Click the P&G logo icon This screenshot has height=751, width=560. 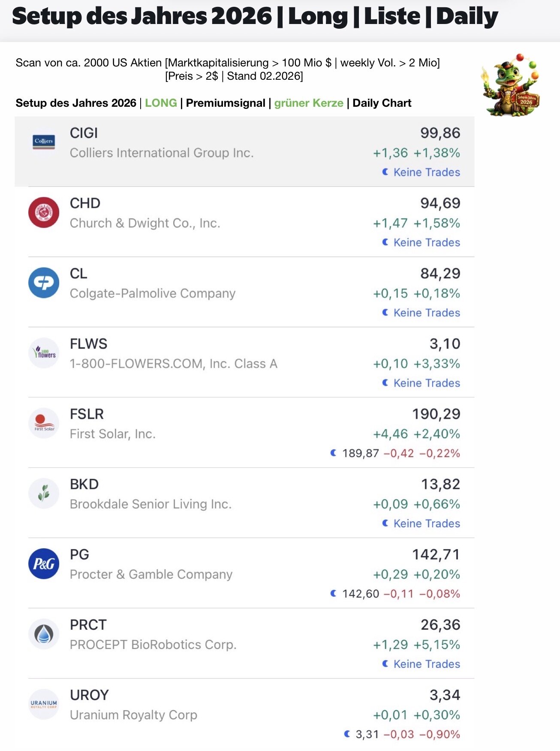point(44,564)
